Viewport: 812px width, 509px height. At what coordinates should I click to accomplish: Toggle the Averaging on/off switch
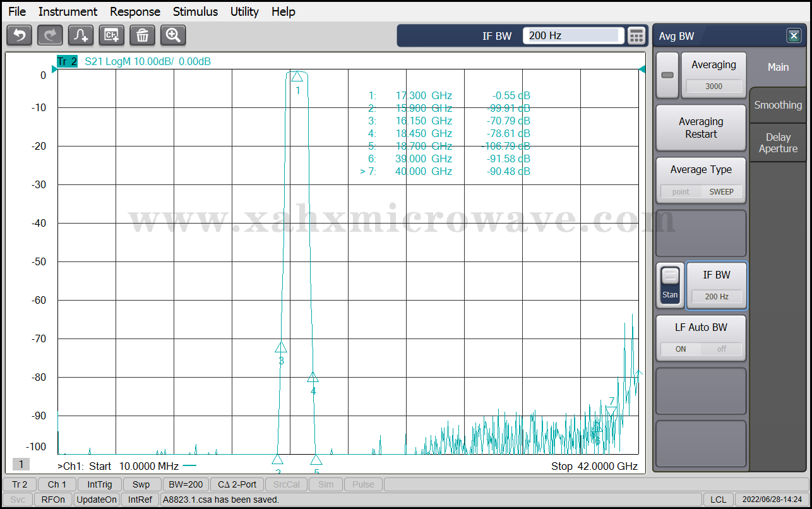tap(667, 75)
